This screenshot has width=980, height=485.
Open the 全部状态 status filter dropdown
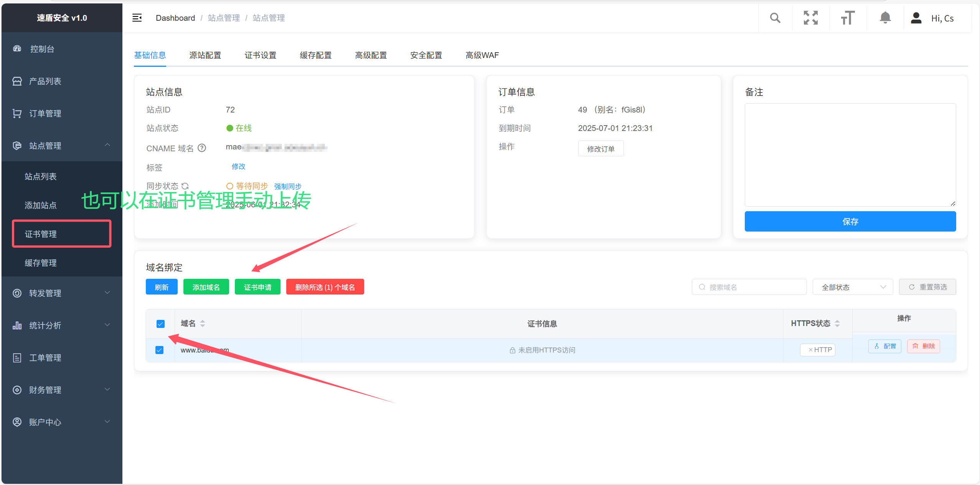click(853, 287)
